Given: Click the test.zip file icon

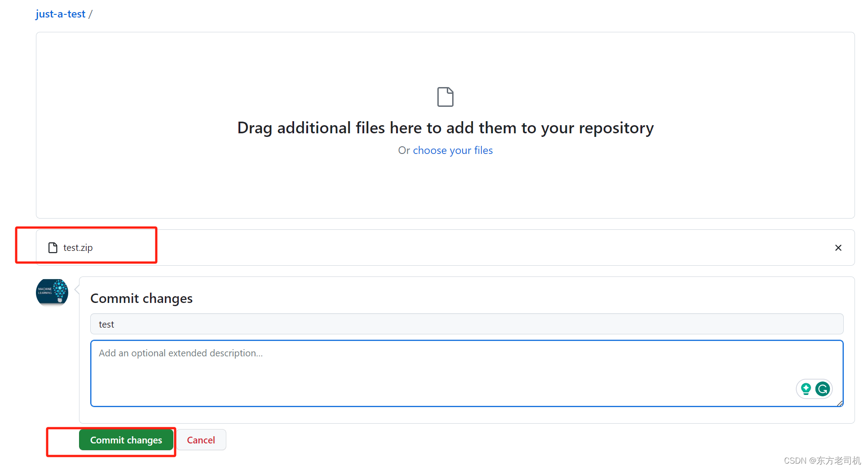Looking at the screenshot, I should 53,248.
